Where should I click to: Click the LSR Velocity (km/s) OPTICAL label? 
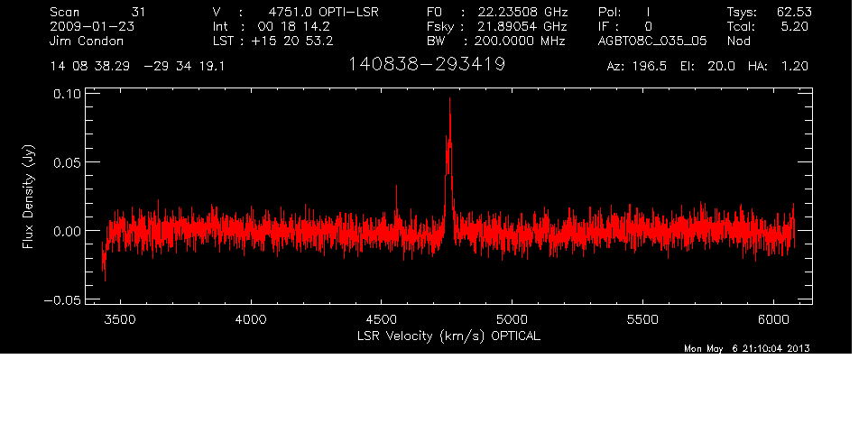(x=448, y=336)
